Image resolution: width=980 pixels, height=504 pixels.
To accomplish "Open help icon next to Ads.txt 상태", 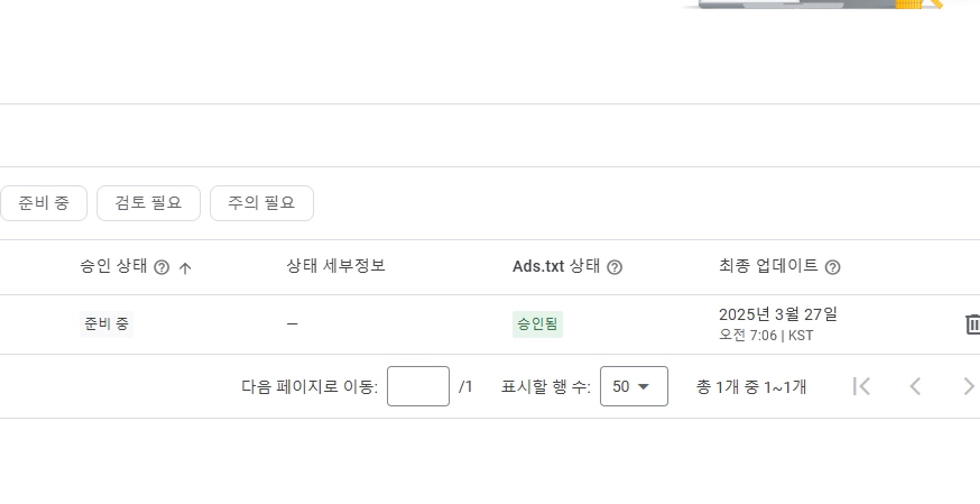I will coord(614,267).
